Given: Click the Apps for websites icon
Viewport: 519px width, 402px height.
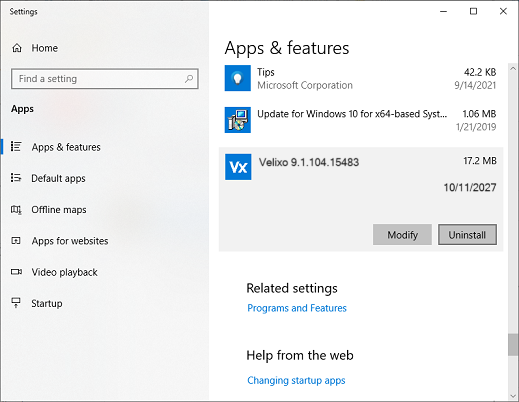Looking at the screenshot, I should coord(16,240).
